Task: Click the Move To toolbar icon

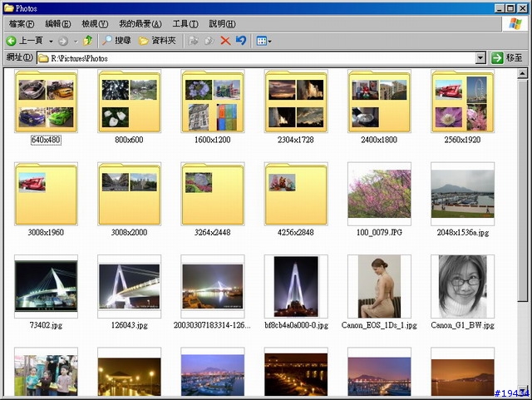Action: click(x=194, y=41)
